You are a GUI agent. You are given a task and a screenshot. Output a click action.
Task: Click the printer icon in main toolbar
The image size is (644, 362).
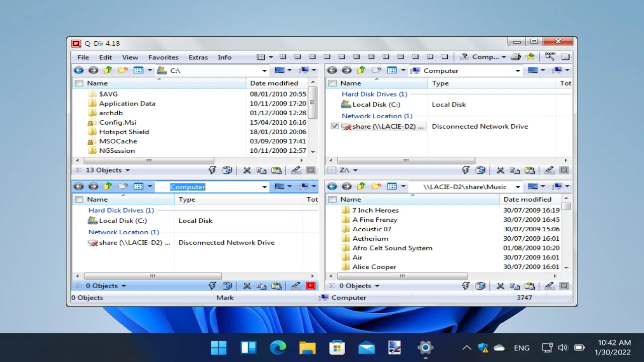(516, 57)
